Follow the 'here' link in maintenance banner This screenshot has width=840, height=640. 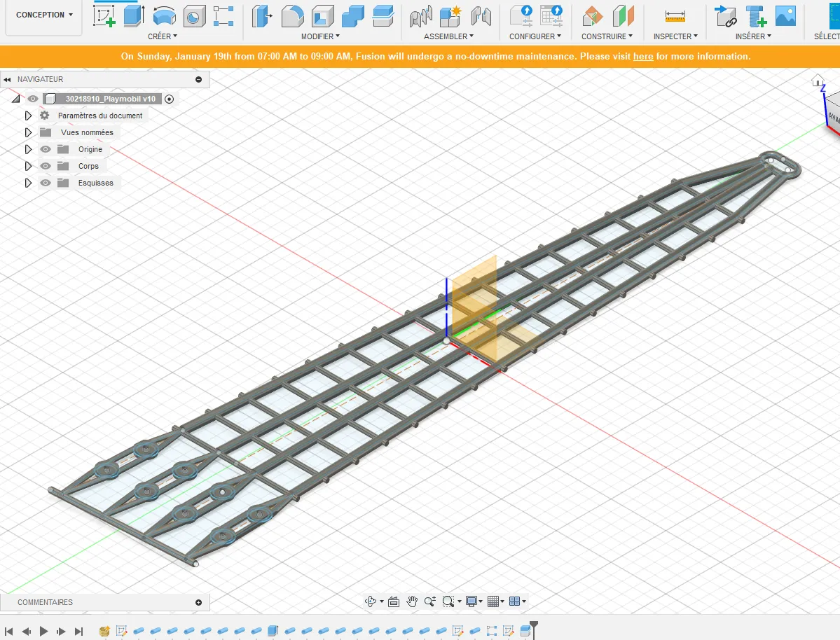click(643, 56)
